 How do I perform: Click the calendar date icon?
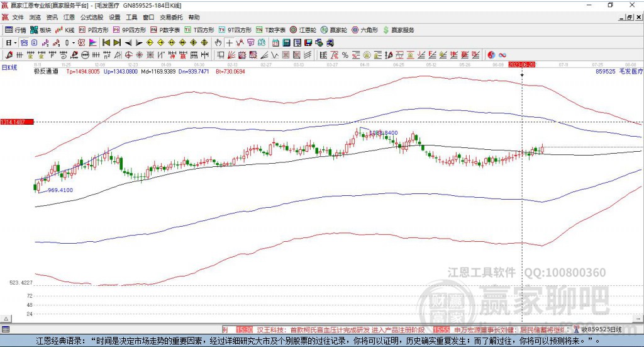coord(275,43)
